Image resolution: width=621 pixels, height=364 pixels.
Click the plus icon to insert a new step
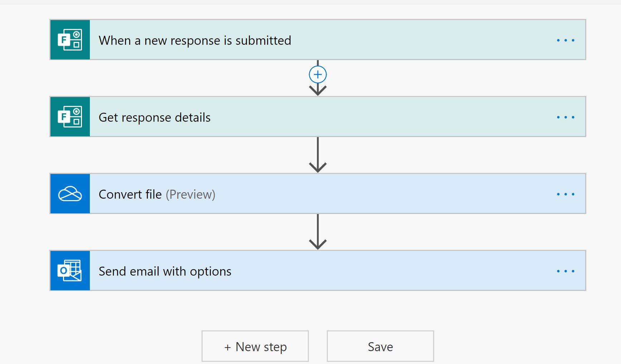point(317,74)
